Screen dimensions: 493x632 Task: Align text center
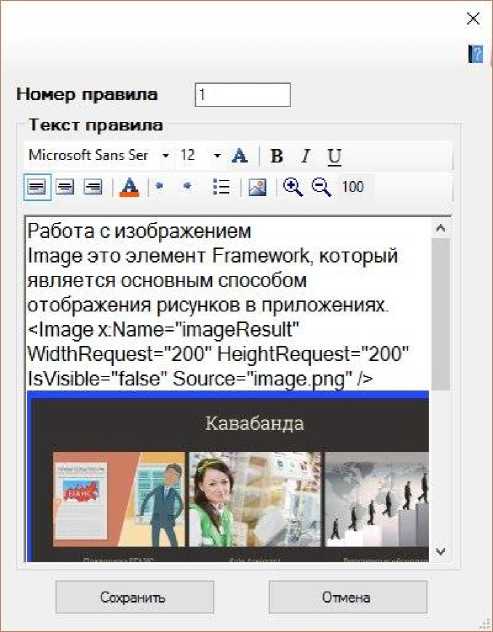click(65, 187)
